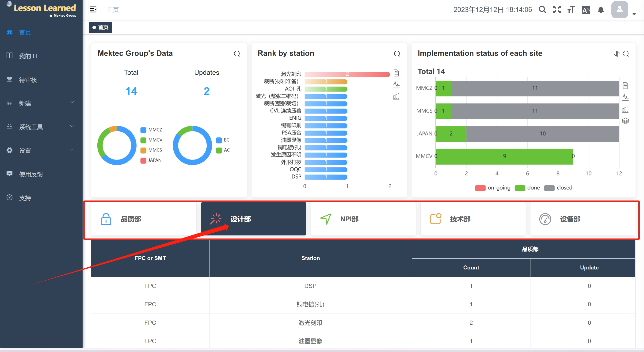Open the search magnifier in header
644x352 pixels.
tap(542, 10)
